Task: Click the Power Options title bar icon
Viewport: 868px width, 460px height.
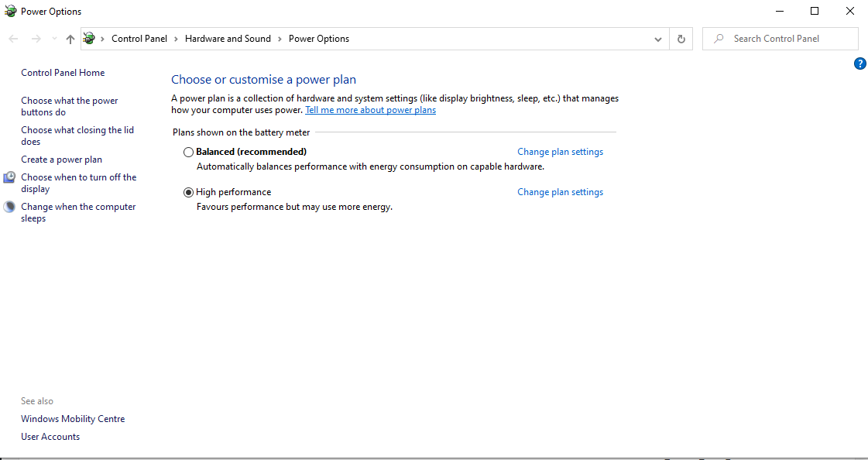Action: pyautogui.click(x=10, y=11)
